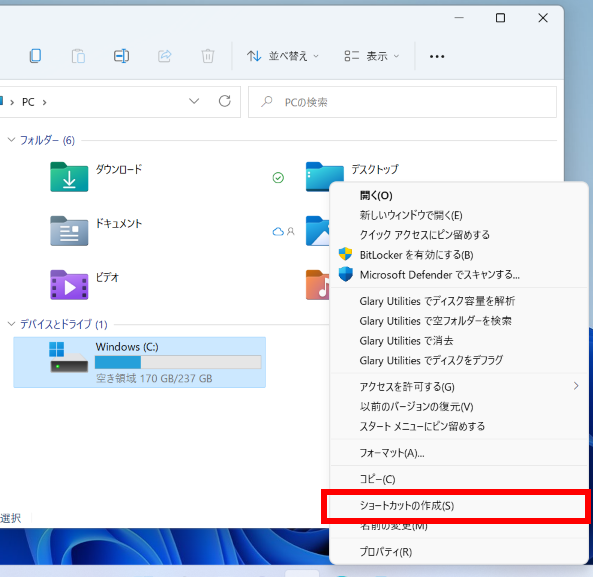This screenshot has width=593, height=577.
Task: Click the ダウンロード folder label
Action: coord(119,169)
